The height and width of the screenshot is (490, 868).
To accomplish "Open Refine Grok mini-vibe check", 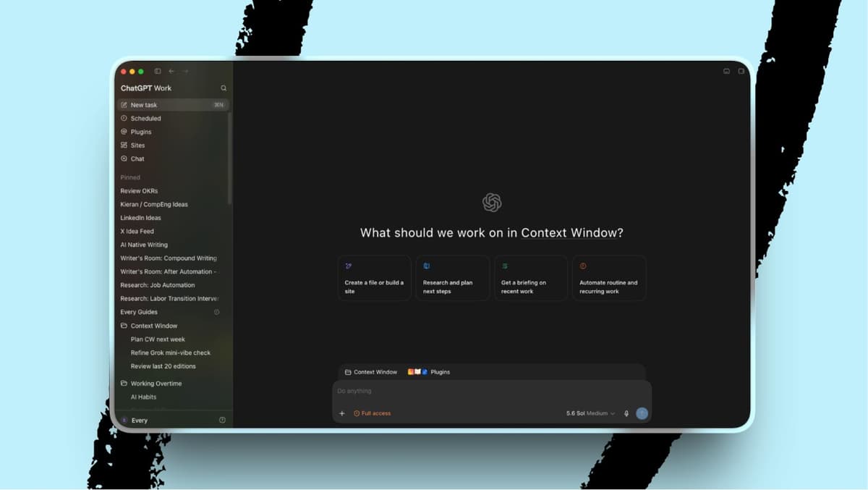I will coord(171,352).
